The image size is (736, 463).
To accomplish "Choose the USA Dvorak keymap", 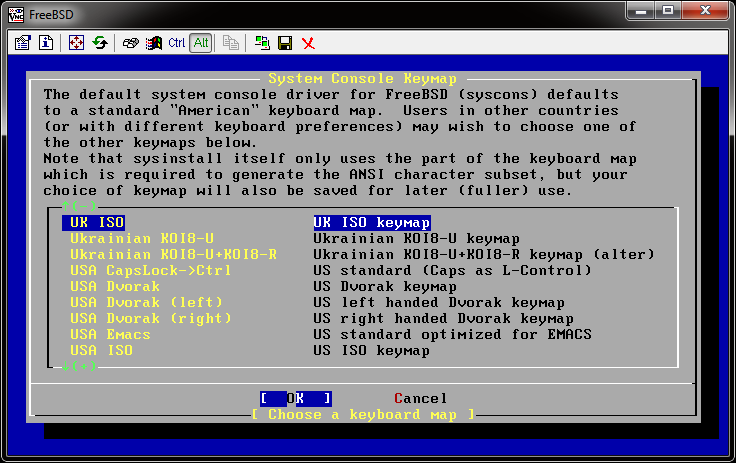I will (x=115, y=286).
